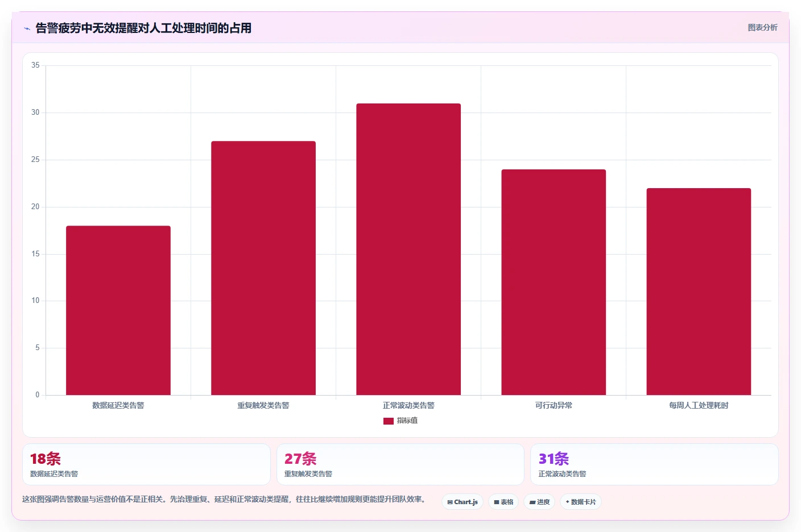Click the icon inside the 表格 chip

pyautogui.click(x=497, y=502)
